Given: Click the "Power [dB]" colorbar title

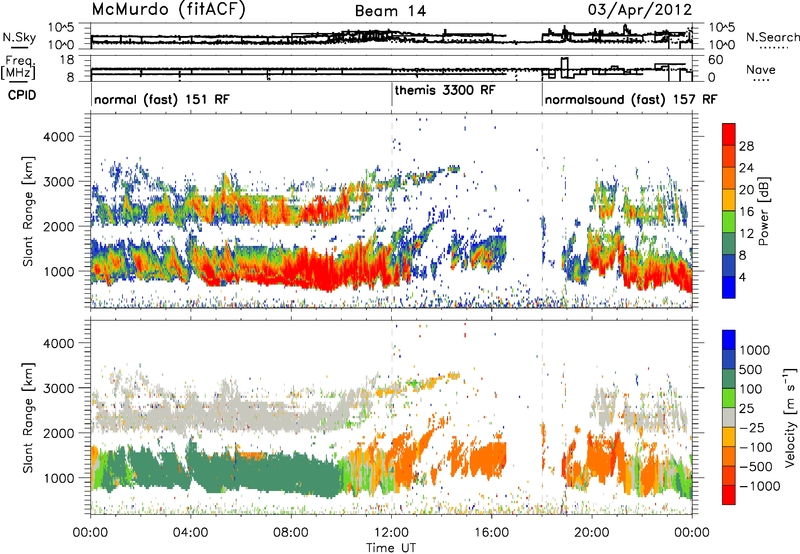Looking at the screenshot, I should tap(764, 211).
